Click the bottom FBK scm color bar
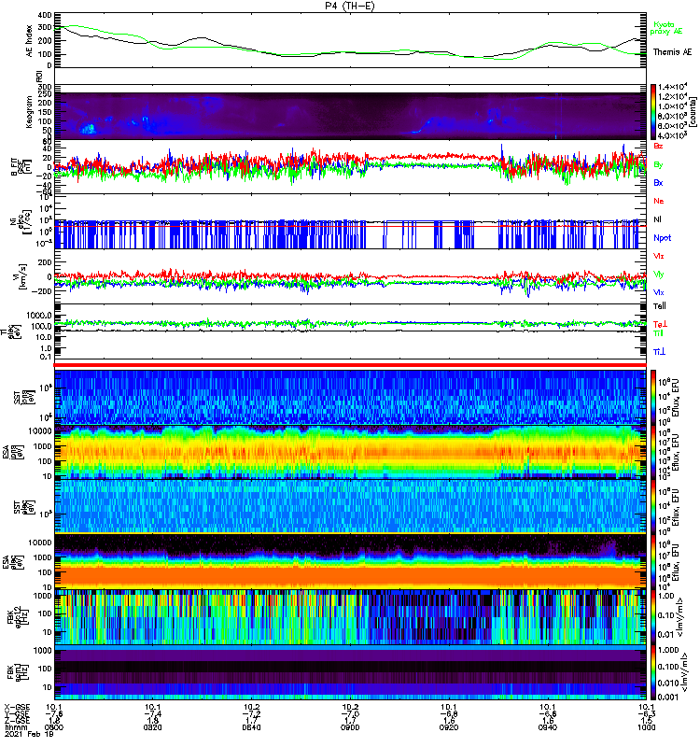 point(653,672)
